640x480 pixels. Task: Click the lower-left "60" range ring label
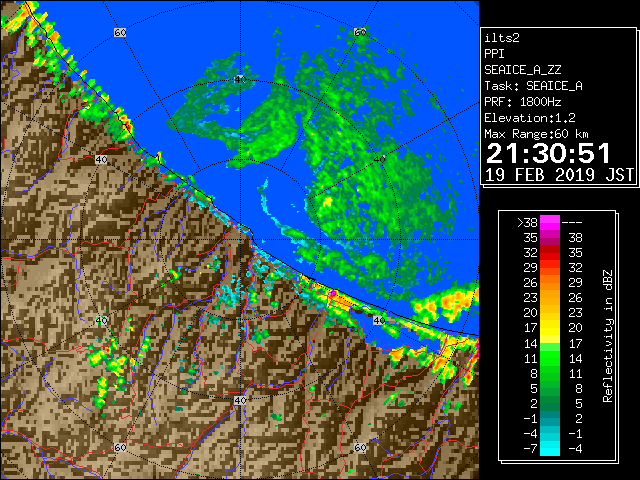(x=120, y=448)
